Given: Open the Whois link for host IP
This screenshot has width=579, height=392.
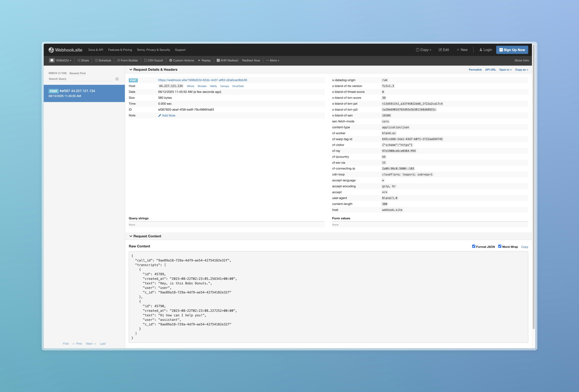Looking at the screenshot, I should click(x=190, y=86).
